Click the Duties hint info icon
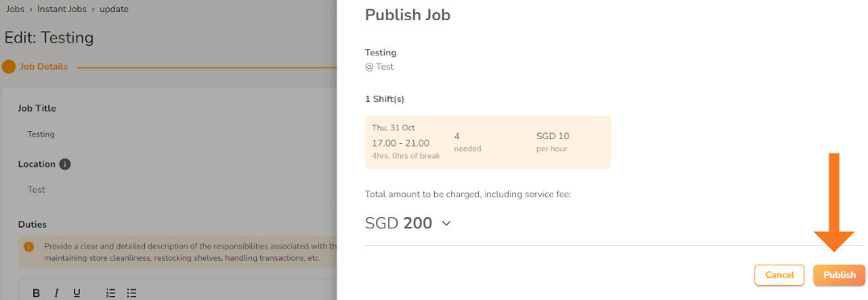Viewport: 868px width, 300px height. click(x=29, y=246)
